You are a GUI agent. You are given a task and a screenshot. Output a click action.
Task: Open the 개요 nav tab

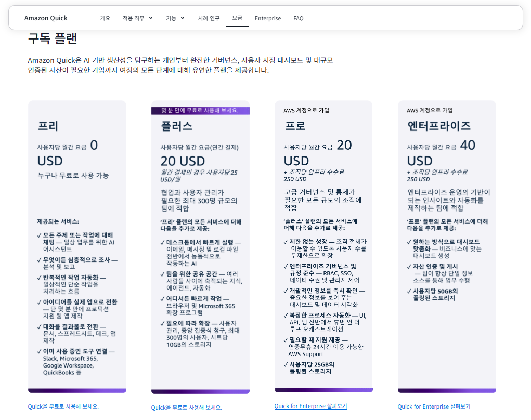point(106,18)
